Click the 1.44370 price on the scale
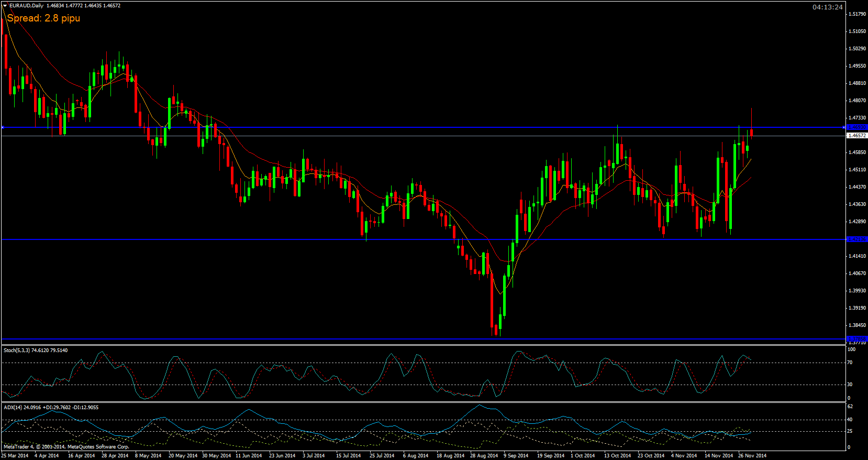 (x=857, y=187)
